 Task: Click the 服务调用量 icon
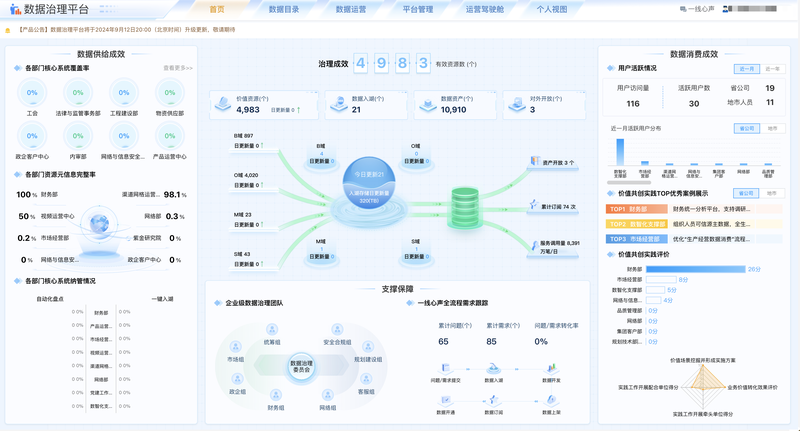(534, 246)
